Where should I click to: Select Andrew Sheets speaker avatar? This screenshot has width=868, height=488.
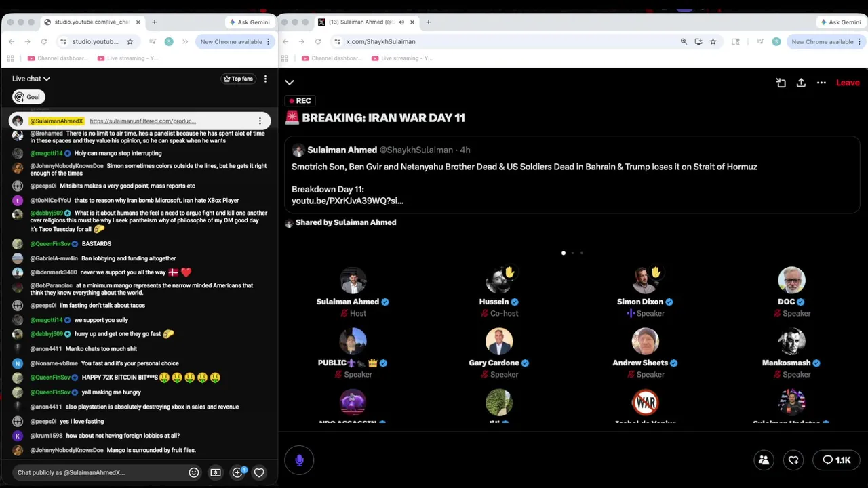[x=646, y=342]
